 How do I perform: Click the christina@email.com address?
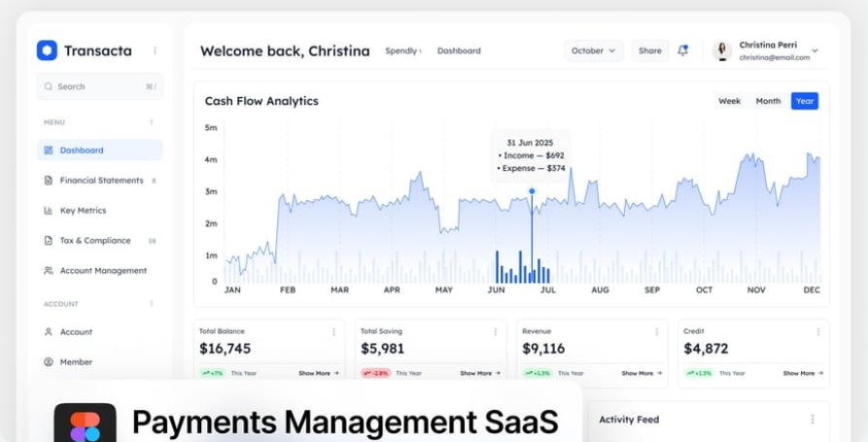(x=775, y=57)
